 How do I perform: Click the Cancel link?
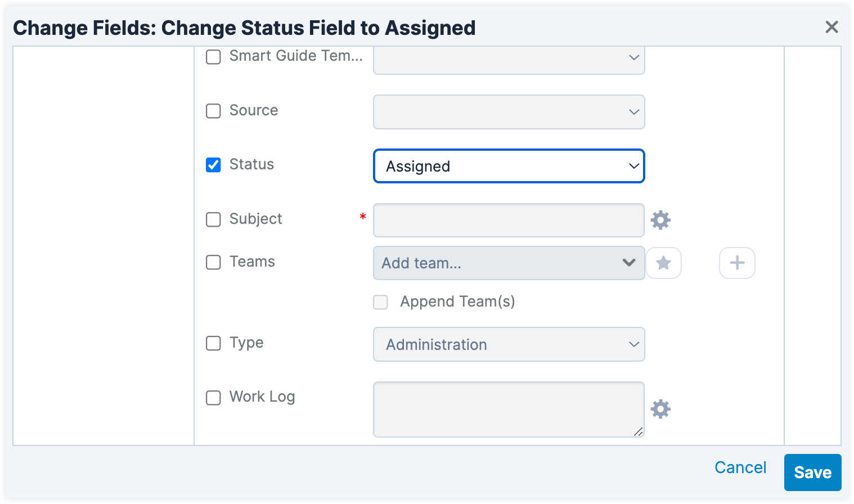(x=740, y=467)
